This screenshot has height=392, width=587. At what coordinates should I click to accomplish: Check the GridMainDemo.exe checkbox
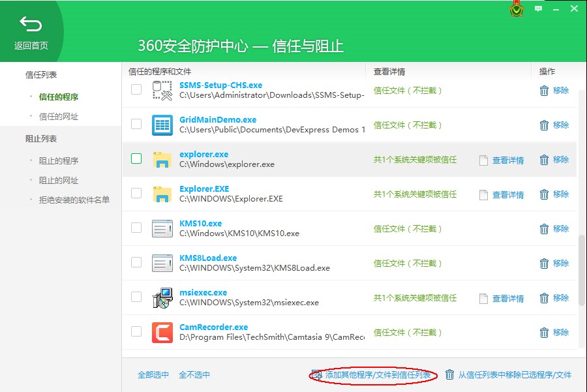(136, 124)
